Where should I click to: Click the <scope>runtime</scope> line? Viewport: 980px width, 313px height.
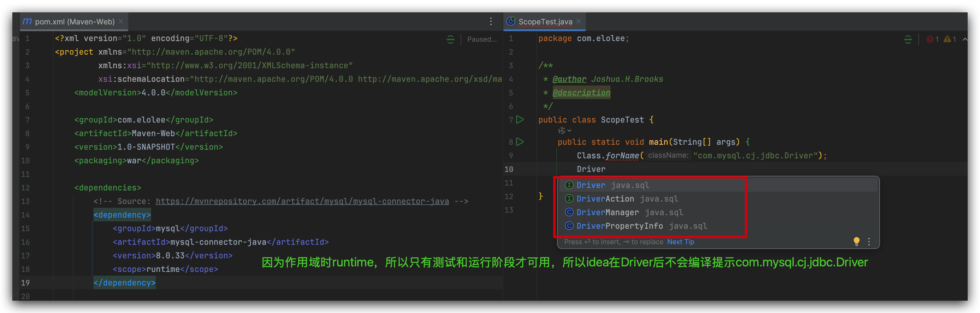(165, 269)
